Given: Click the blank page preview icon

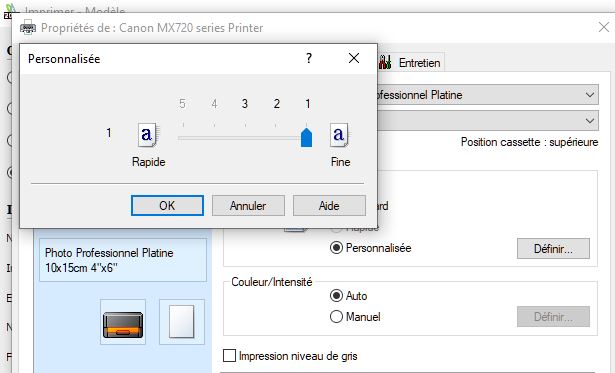Looking at the screenshot, I should click(182, 322).
